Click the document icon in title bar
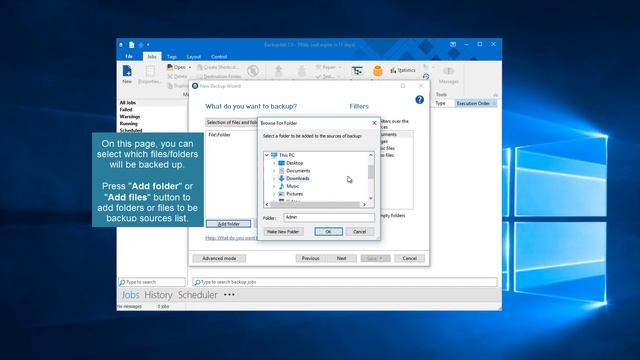640x360 pixels. pyautogui.click(x=131, y=45)
